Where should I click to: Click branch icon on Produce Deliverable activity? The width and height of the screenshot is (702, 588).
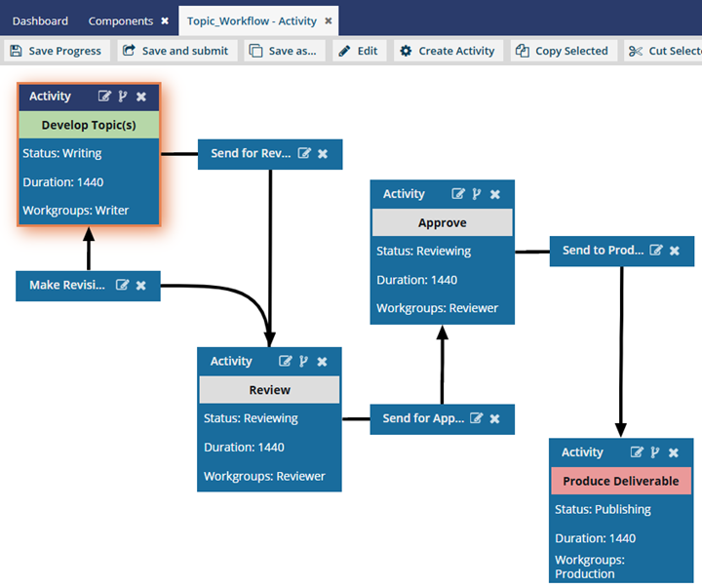655,452
